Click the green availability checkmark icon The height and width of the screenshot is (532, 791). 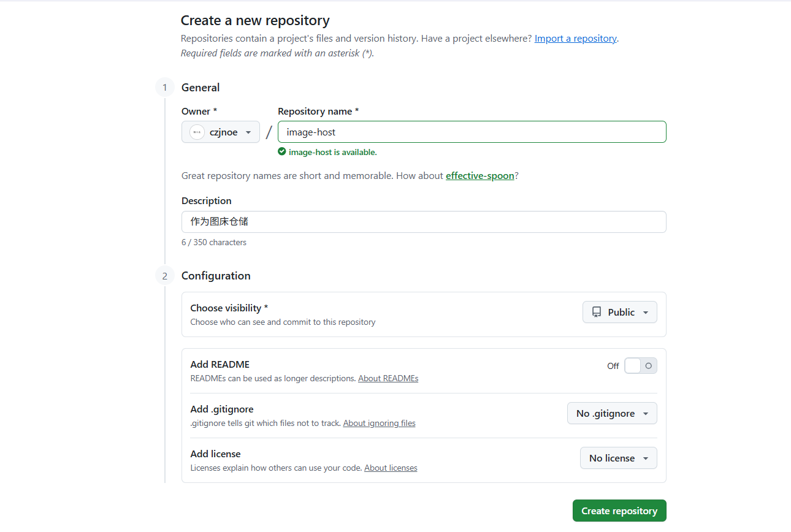pos(282,152)
